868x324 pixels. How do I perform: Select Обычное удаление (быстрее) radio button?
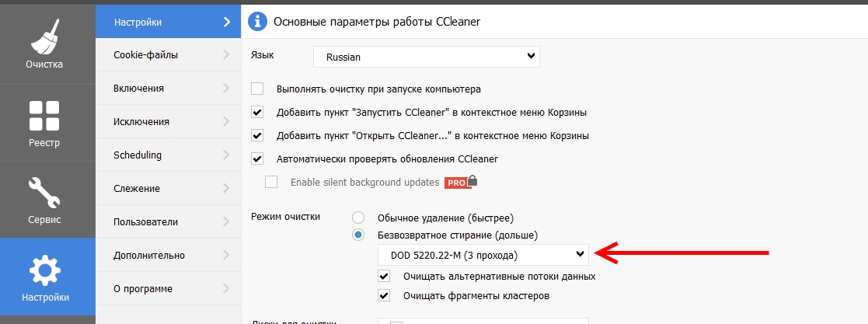click(x=359, y=218)
